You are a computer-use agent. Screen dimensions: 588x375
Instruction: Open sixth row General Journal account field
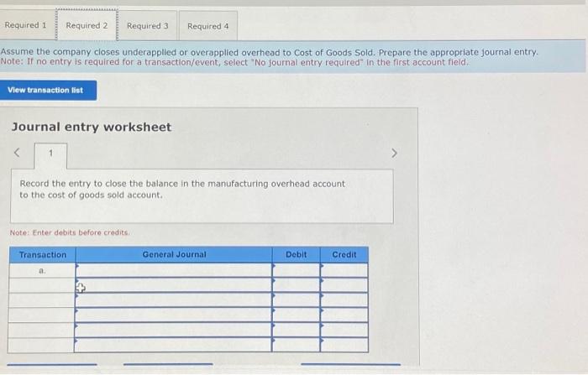point(173,345)
